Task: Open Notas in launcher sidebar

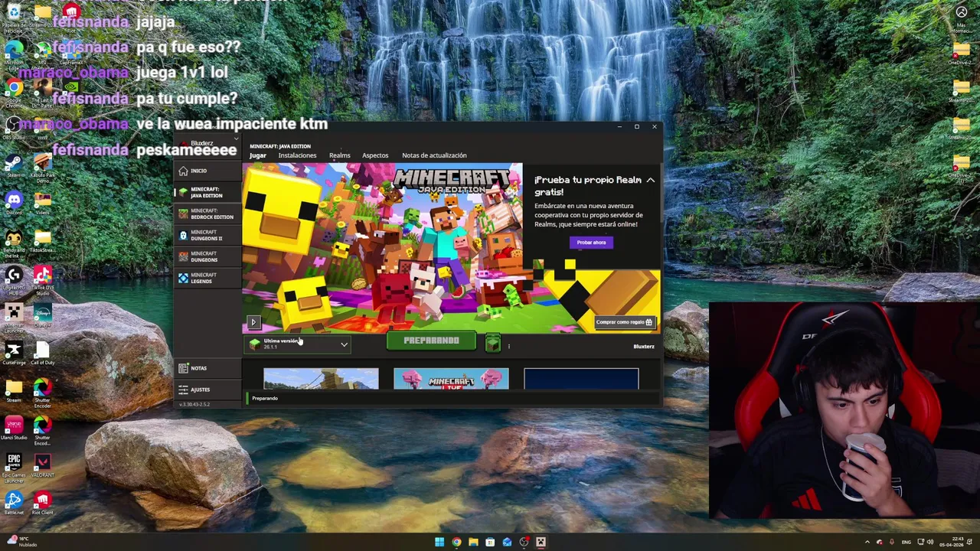Action: click(207, 368)
